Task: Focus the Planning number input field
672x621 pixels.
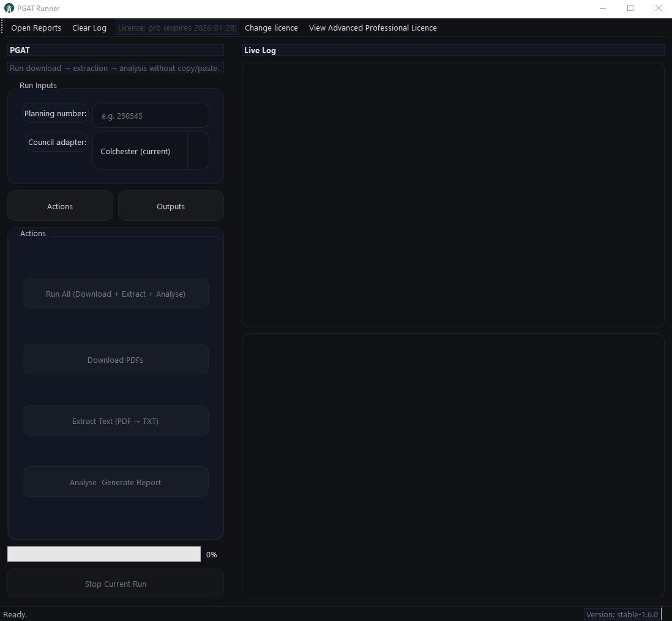Action: [x=151, y=116]
